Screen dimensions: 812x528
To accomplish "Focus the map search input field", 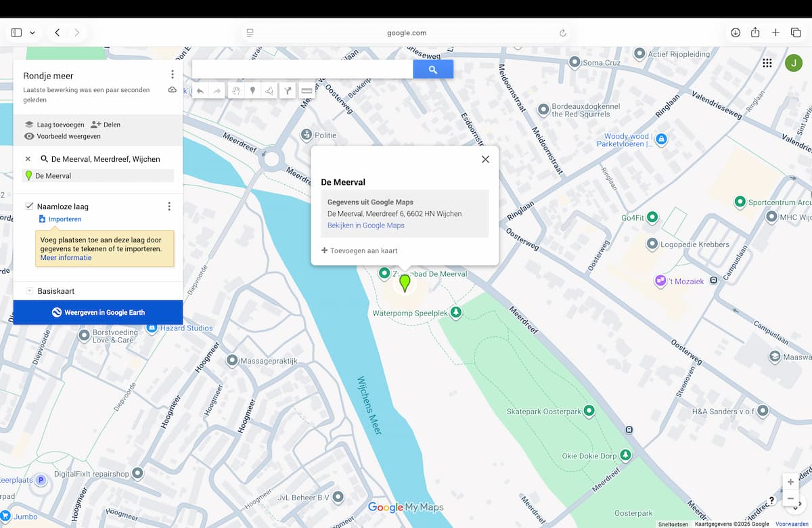I will [x=302, y=69].
